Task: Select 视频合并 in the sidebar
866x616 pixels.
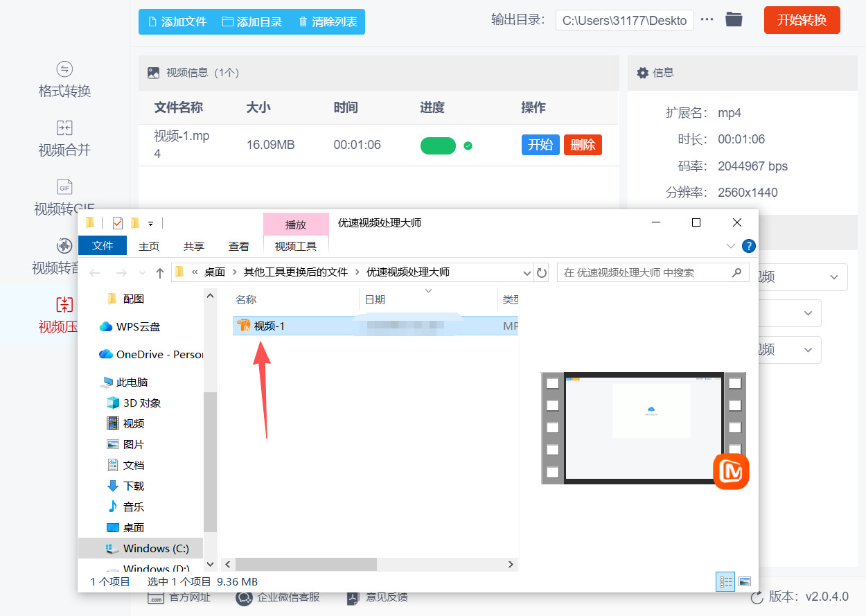Action: (64, 139)
